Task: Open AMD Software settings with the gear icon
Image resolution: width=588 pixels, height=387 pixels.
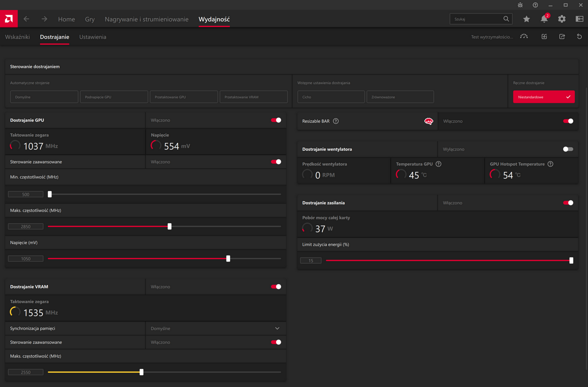Action: (562, 19)
